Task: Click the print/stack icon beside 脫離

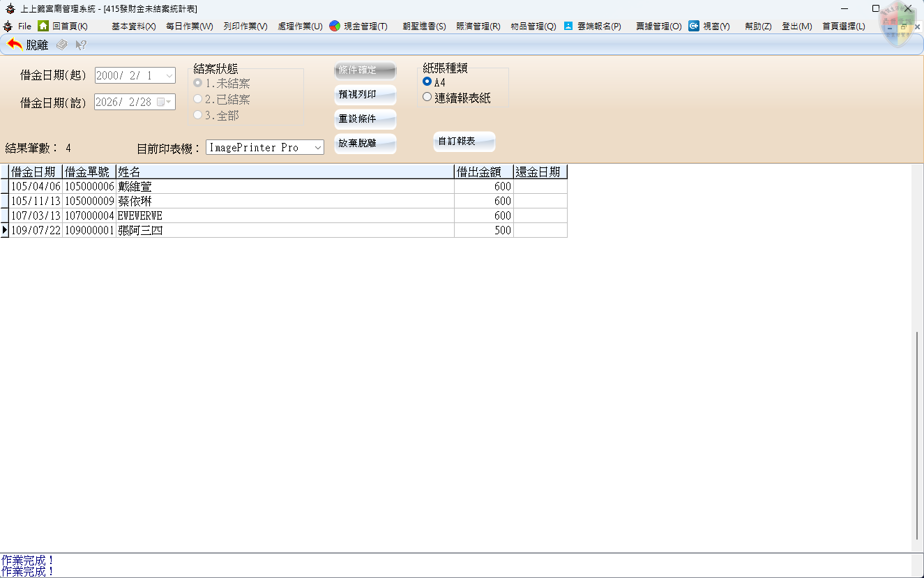Action: (61, 45)
